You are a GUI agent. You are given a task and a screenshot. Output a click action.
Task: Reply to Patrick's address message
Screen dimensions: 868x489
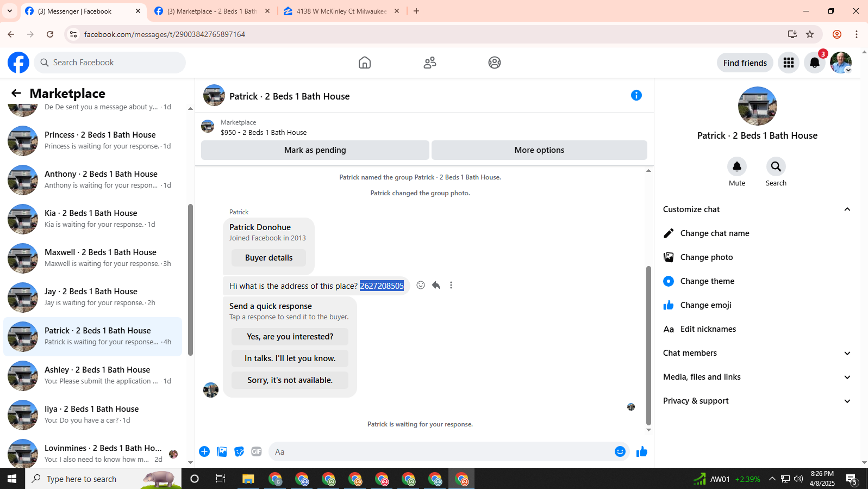click(436, 285)
